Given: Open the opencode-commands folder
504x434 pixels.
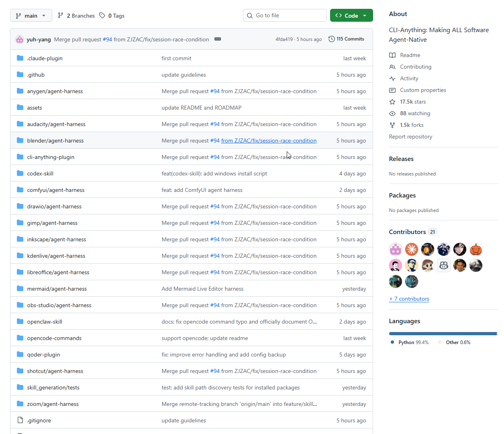Looking at the screenshot, I should pyautogui.click(x=54, y=338).
